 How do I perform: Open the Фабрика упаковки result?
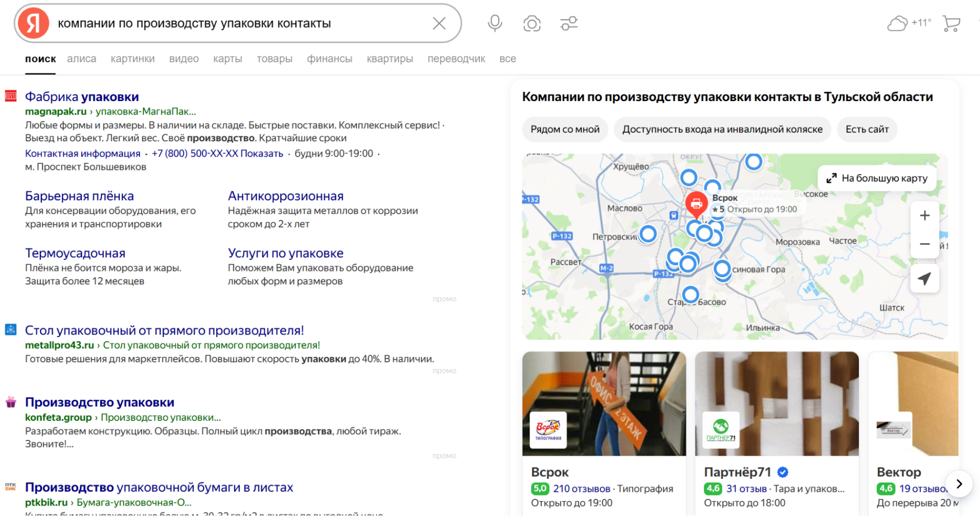tap(82, 97)
